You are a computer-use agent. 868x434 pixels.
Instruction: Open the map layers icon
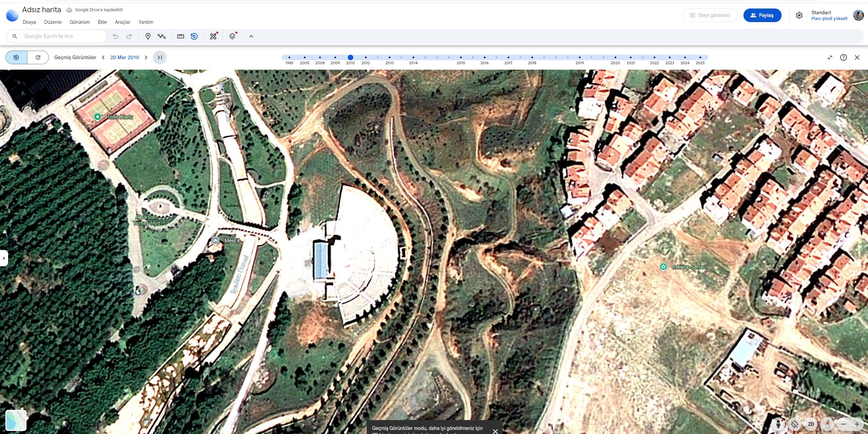232,36
